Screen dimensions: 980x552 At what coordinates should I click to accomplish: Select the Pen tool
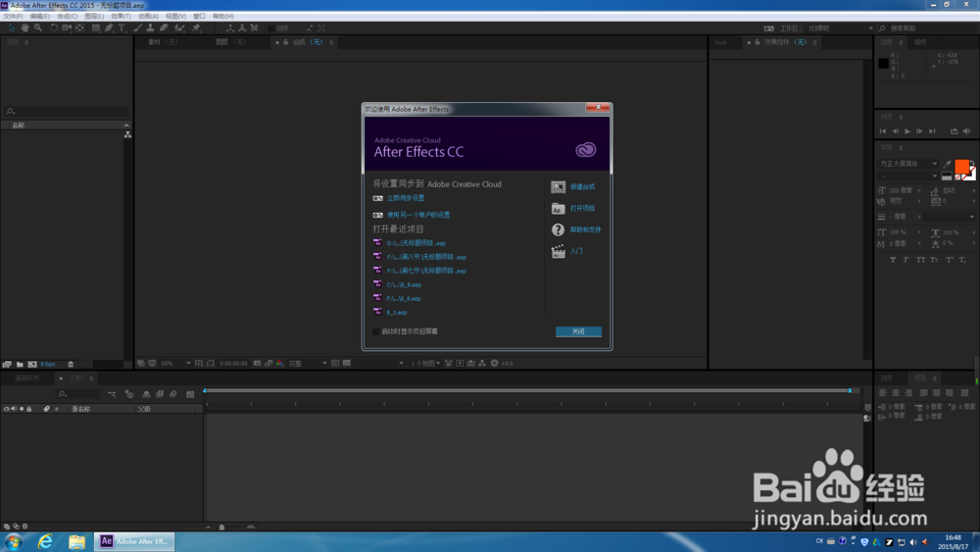pos(109,28)
